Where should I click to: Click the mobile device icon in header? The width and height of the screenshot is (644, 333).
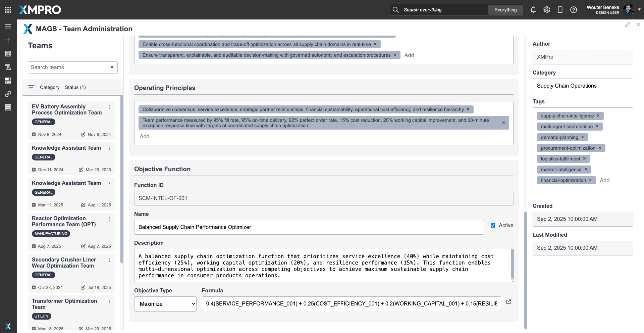click(560, 10)
